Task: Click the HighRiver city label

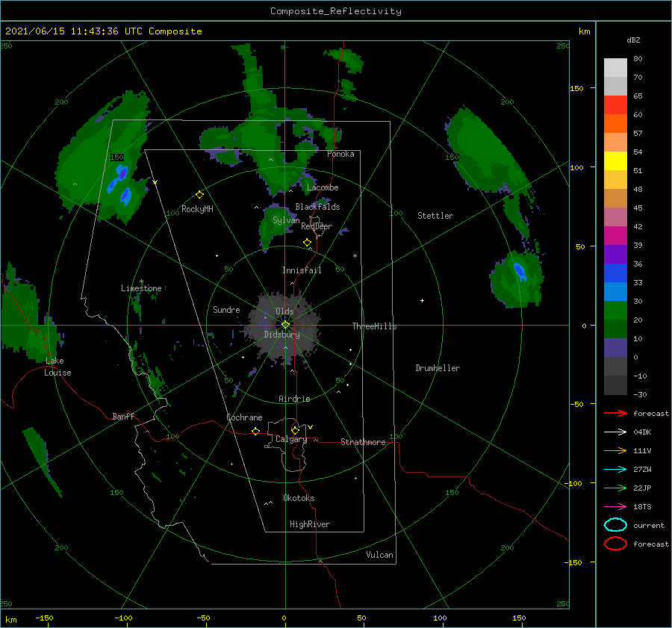Action: (x=310, y=524)
